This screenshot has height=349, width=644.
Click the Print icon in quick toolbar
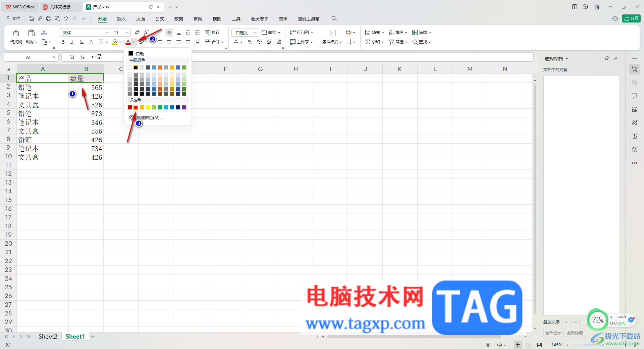(x=49, y=18)
